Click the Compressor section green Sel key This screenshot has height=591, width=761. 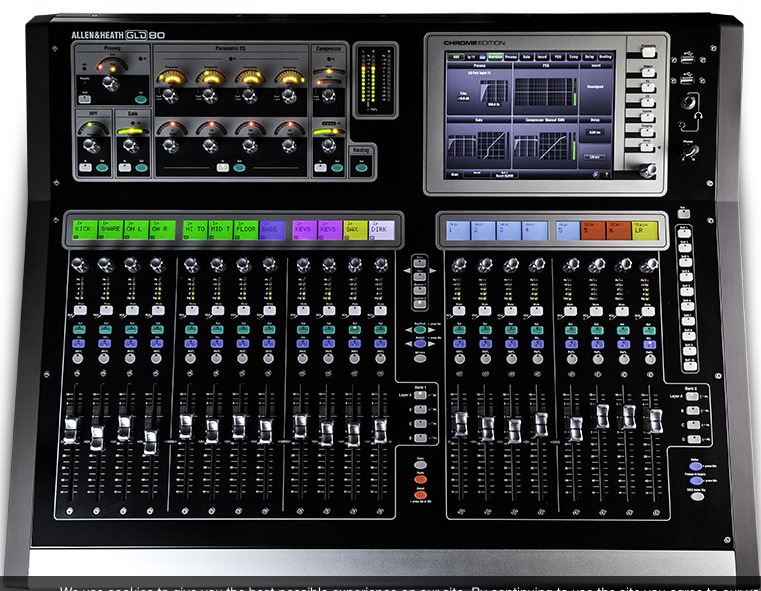(x=337, y=168)
